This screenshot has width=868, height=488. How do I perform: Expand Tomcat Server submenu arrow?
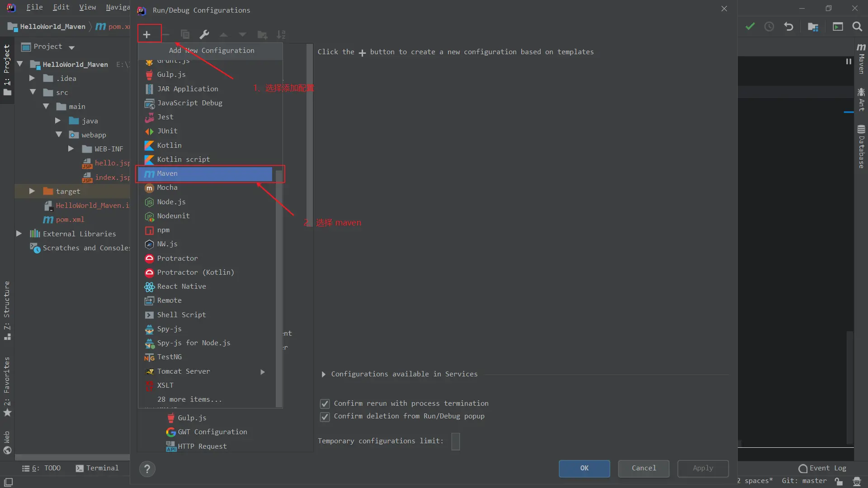click(x=263, y=371)
